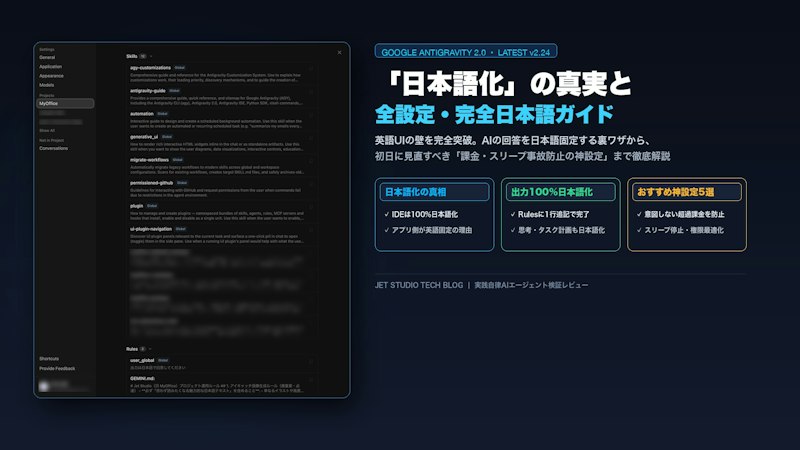Open the Appearance settings section
The width and height of the screenshot is (800, 450).
52,76
